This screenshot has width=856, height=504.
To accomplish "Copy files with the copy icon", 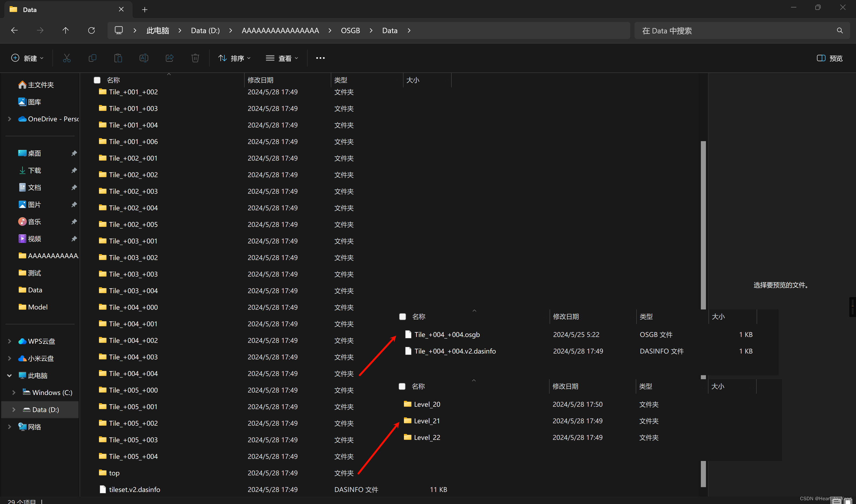I will tap(93, 58).
